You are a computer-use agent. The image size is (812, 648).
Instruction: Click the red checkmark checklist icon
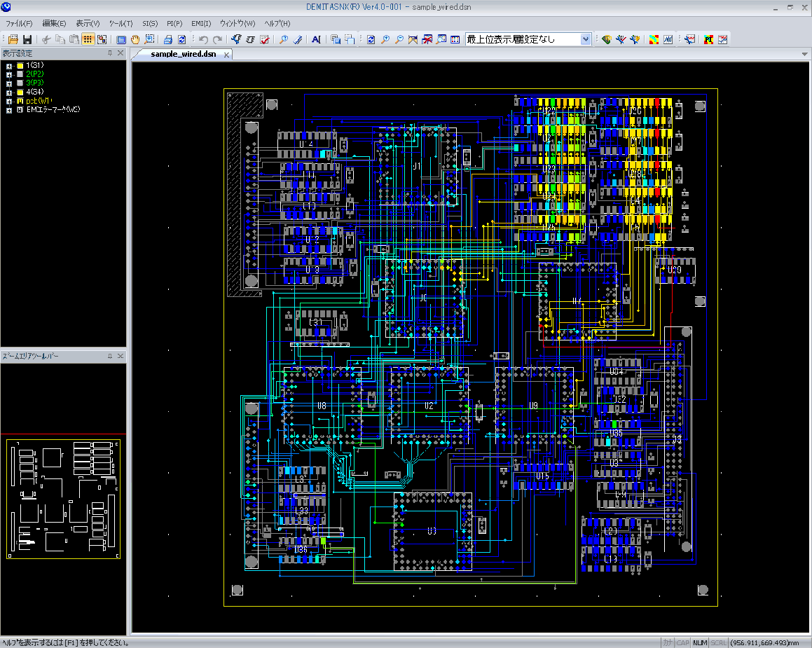point(265,39)
